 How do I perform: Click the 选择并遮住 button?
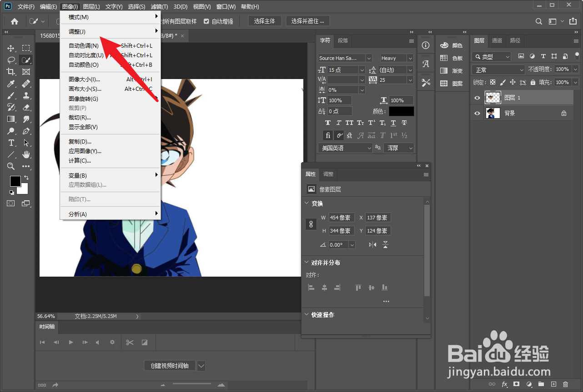(x=308, y=21)
